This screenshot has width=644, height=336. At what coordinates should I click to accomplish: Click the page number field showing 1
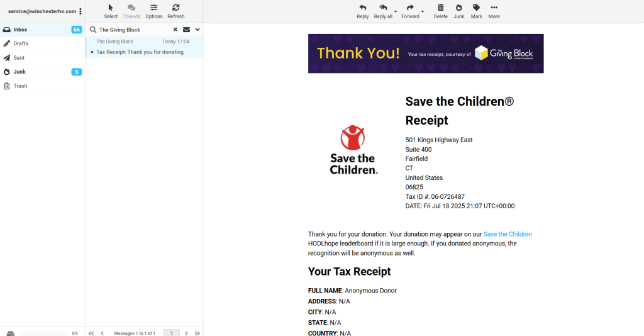coord(172,333)
